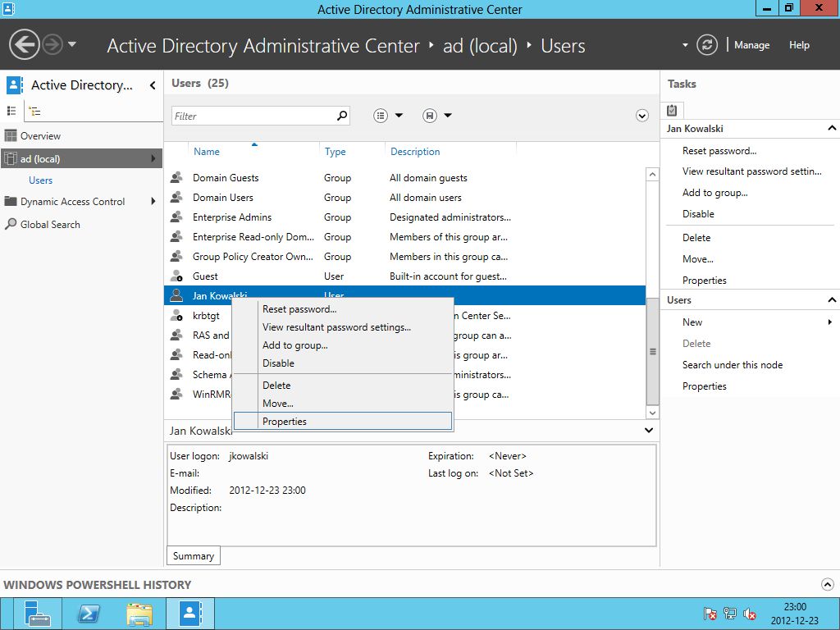Click Administrative Center taskbar icon

(190, 614)
